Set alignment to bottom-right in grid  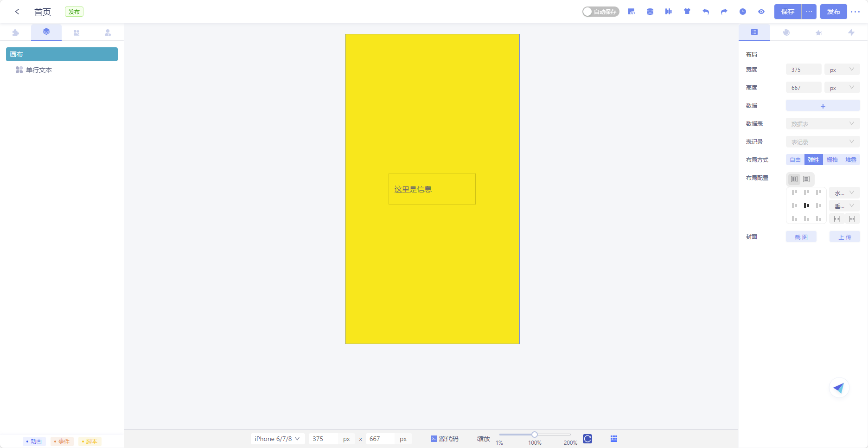(x=818, y=218)
